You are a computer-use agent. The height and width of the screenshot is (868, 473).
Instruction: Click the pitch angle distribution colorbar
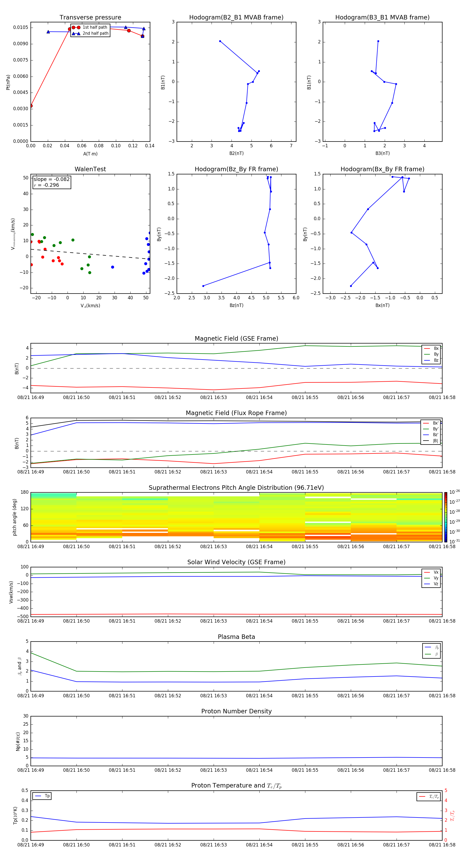click(x=445, y=517)
